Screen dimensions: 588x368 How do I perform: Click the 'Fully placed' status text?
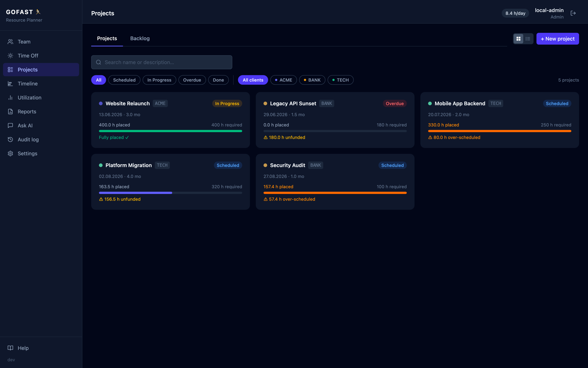(114, 137)
